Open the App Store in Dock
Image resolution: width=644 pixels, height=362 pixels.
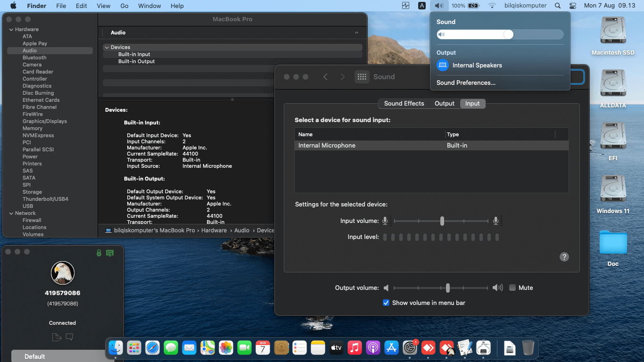point(392,348)
